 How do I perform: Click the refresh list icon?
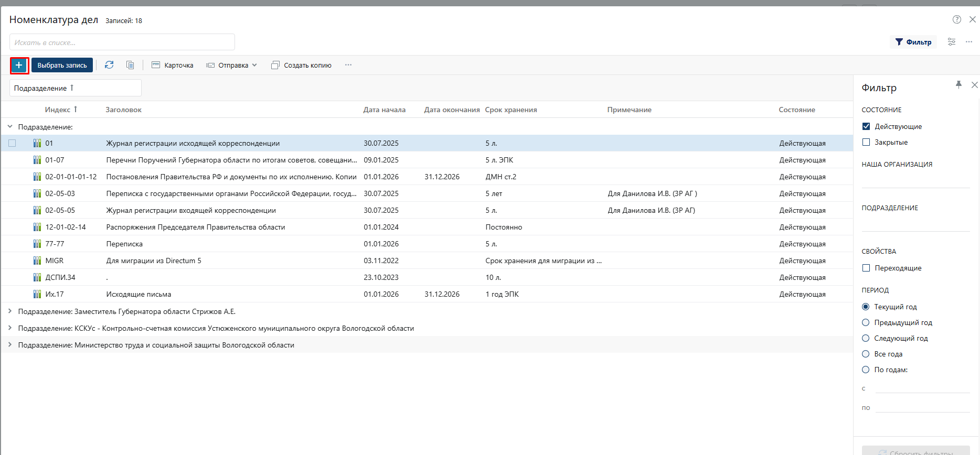pyautogui.click(x=109, y=65)
